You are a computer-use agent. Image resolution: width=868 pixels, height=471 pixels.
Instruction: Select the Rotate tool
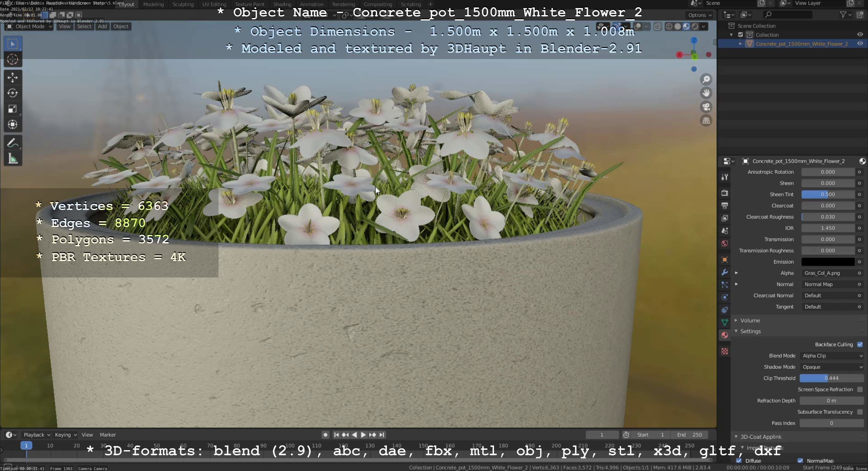[13, 93]
